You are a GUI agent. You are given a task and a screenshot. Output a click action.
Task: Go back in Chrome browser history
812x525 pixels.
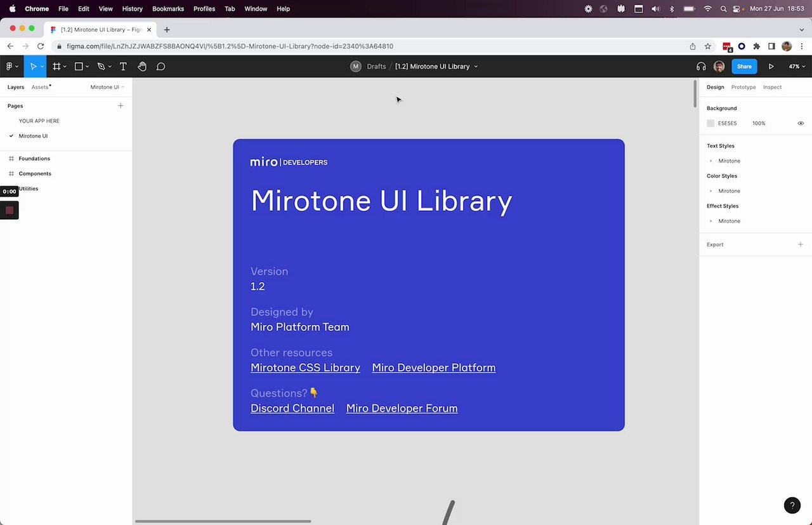point(10,46)
